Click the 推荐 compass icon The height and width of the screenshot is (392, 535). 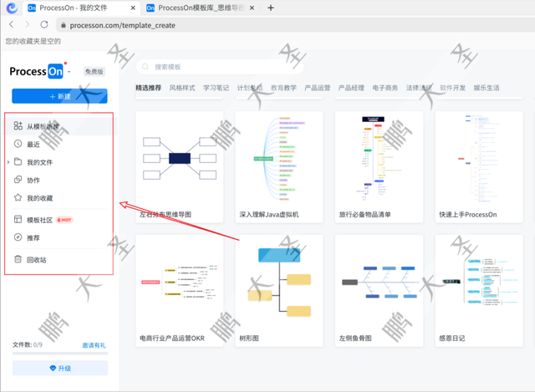point(18,237)
